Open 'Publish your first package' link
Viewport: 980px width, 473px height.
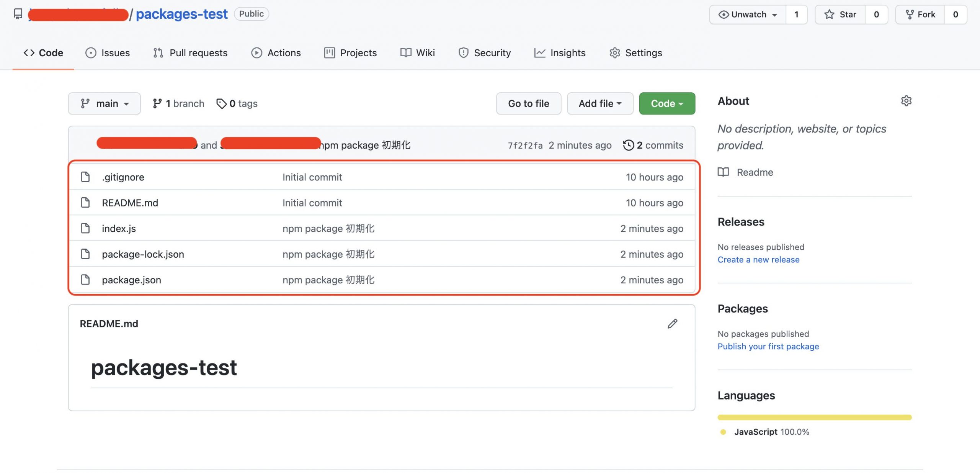768,346
